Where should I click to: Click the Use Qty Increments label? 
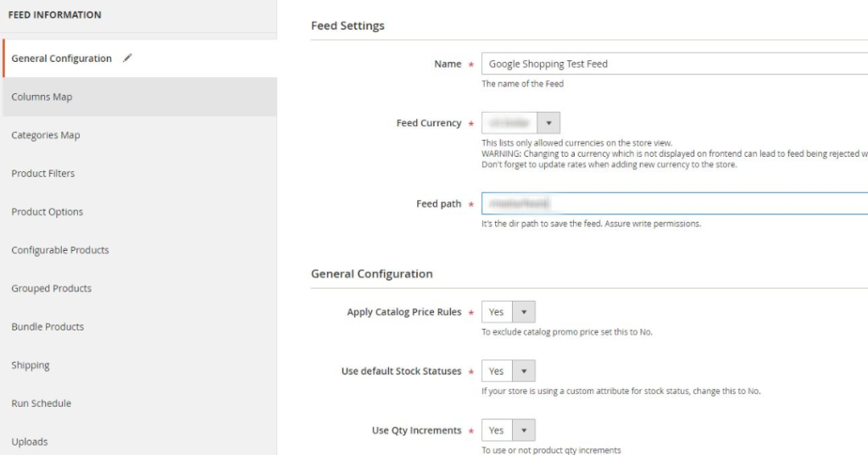[417, 430]
